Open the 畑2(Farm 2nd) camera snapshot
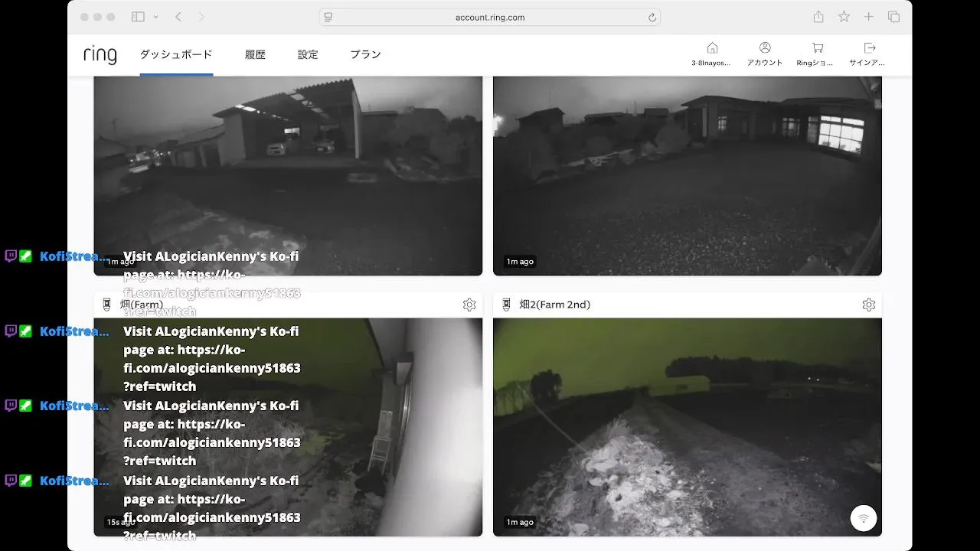This screenshot has height=551, width=980. pyautogui.click(x=687, y=426)
